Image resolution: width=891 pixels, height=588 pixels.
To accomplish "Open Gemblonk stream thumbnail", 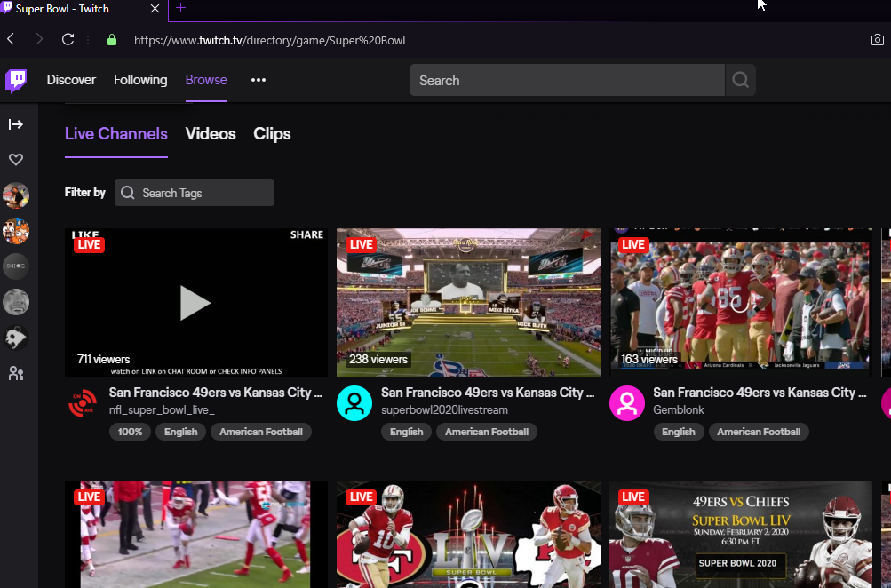I will pos(740,303).
